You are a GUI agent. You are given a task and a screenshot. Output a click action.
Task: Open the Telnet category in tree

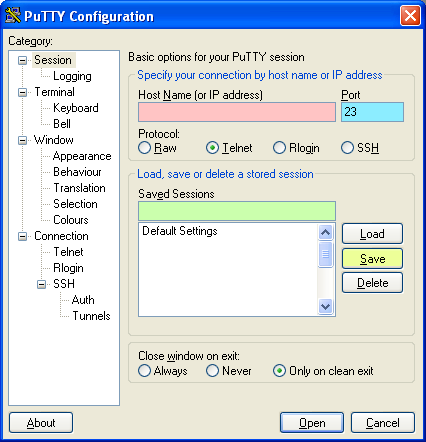(x=68, y=252)
